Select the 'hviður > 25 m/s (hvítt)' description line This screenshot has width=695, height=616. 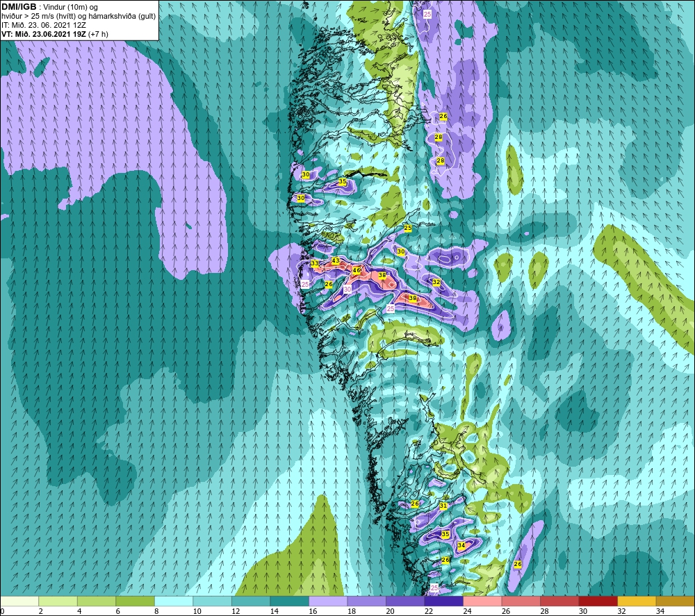79,16
